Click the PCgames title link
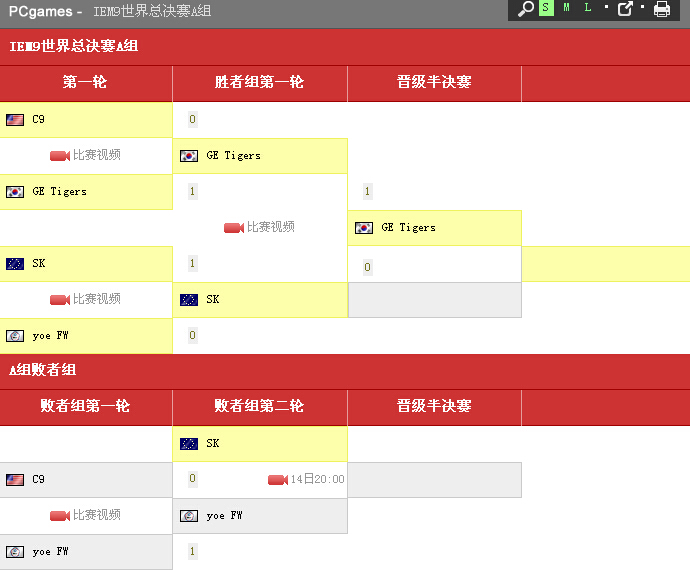This screenshot has width=690, height=570. 39,11
